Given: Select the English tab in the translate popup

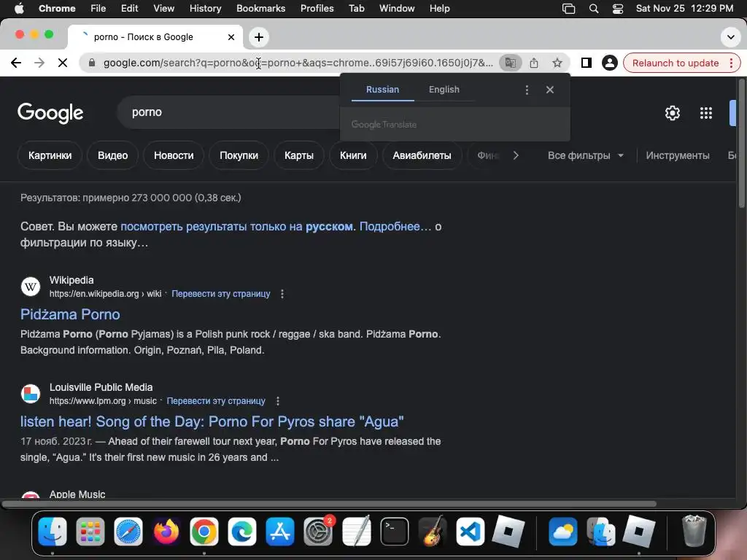Looking at the screenshot, I should pyautogui.click(x=444, y=90).
